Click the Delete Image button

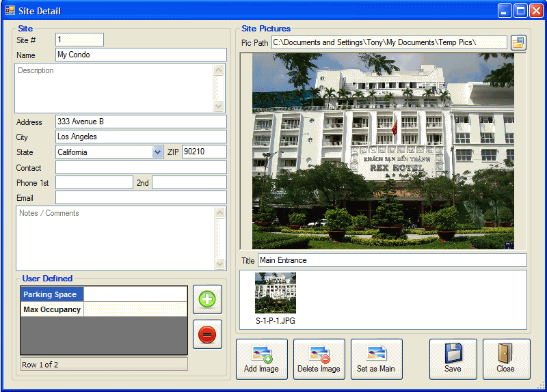(x=319, y=359)
